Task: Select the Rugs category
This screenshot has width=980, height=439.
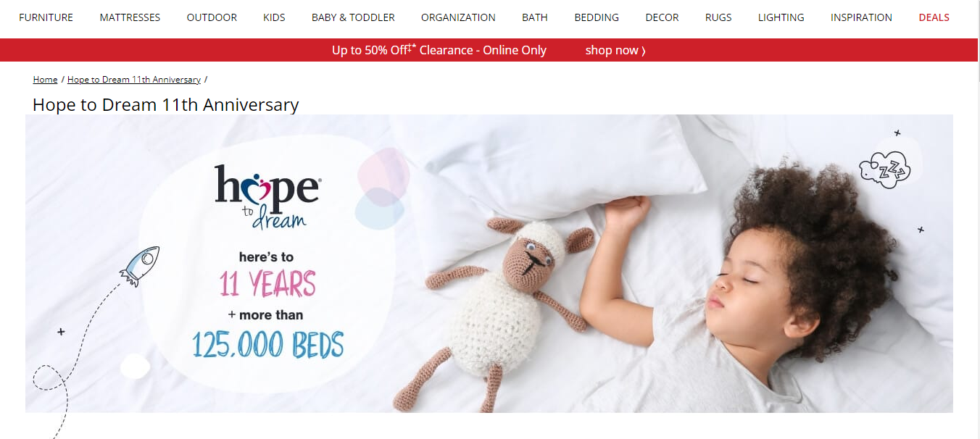Action: [x=718, y=17]
